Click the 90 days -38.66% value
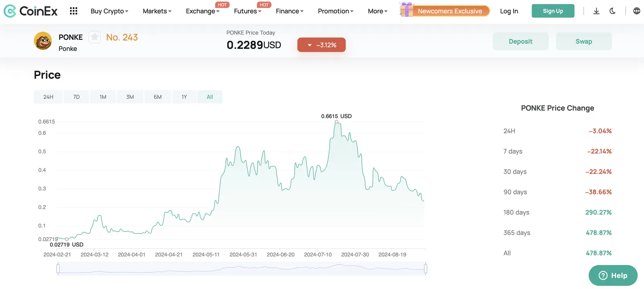 click(x=599, y=192)
